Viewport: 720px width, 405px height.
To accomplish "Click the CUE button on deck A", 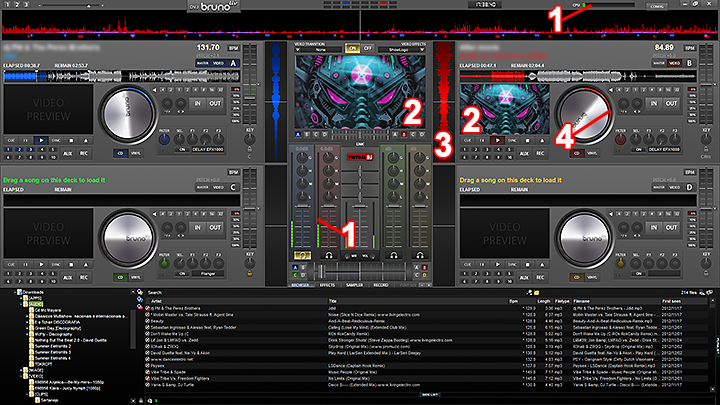I will [10, 141].
